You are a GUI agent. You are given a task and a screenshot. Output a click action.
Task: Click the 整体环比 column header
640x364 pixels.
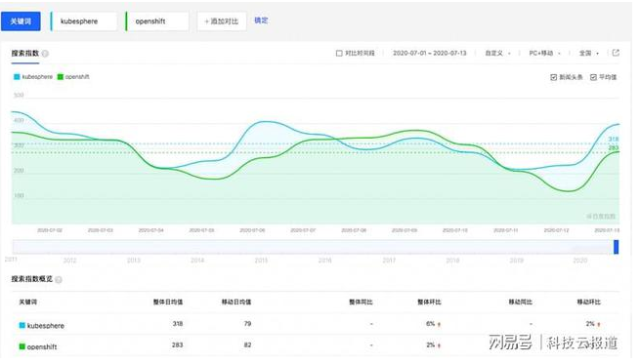click(429, 303)
